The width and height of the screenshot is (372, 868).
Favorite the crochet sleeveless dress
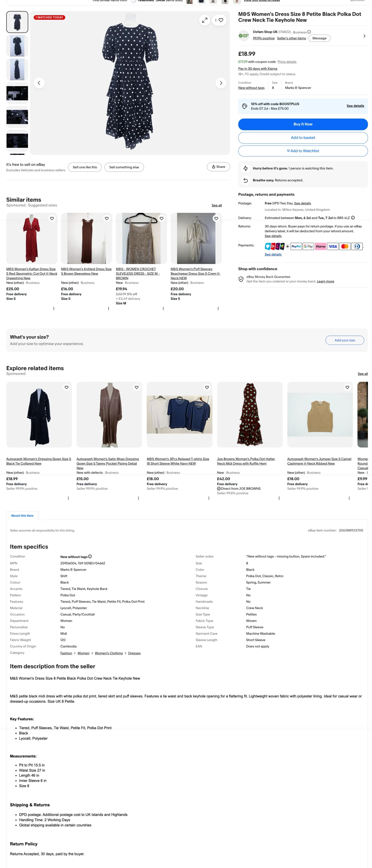click(x=161, y=218)
